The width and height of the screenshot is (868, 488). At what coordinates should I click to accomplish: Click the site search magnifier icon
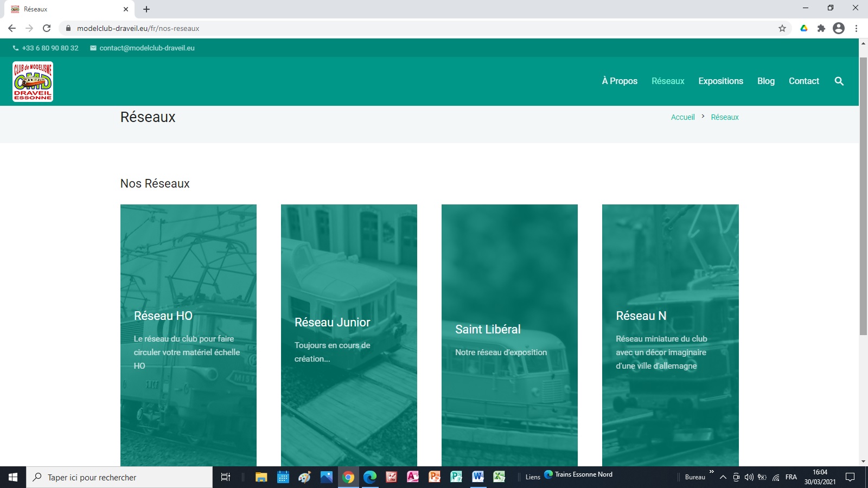pyautogui.click(x=839, y=81)
